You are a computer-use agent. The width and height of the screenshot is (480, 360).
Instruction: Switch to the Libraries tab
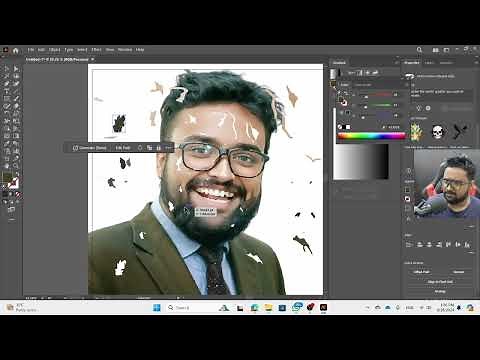(x=446, y=63)
